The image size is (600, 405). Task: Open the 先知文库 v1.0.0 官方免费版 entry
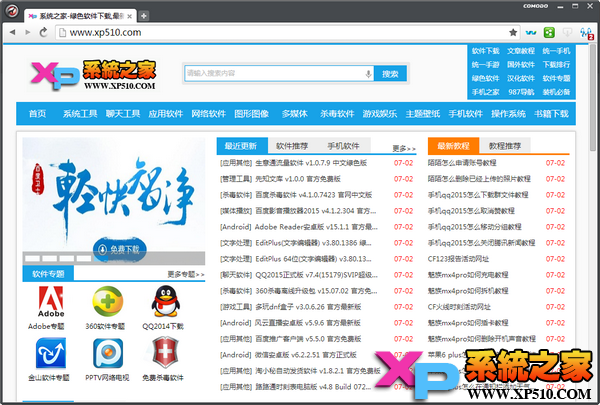point(298,179)
